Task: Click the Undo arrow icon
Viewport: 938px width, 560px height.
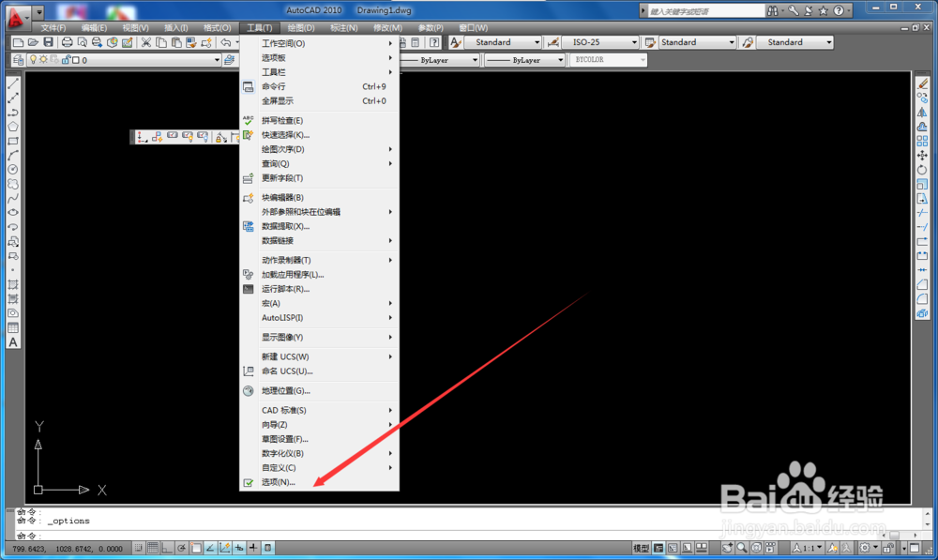Action: pyautogui.click(x=225, y=42)
